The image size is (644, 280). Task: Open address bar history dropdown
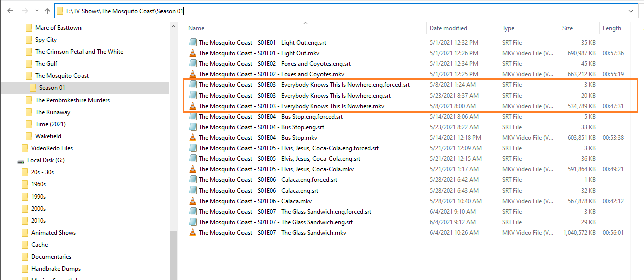click(x=631, y=11)
